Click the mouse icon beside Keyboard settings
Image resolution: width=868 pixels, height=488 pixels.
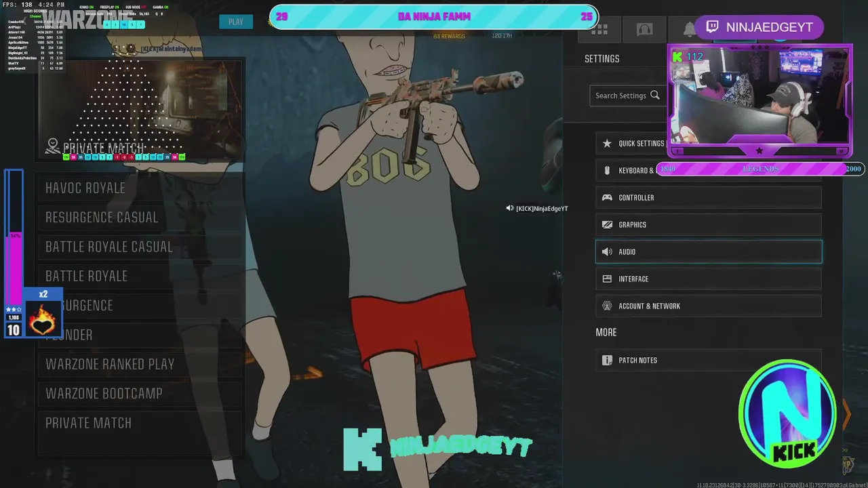tap(607, 171)
